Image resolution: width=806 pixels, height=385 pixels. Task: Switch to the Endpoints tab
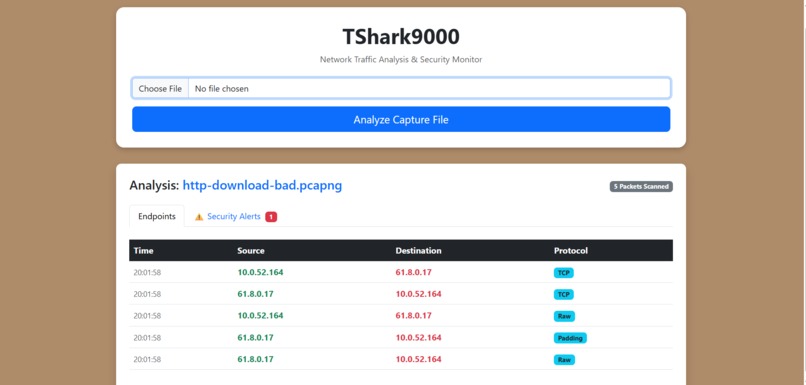click(x=157, y=216)
